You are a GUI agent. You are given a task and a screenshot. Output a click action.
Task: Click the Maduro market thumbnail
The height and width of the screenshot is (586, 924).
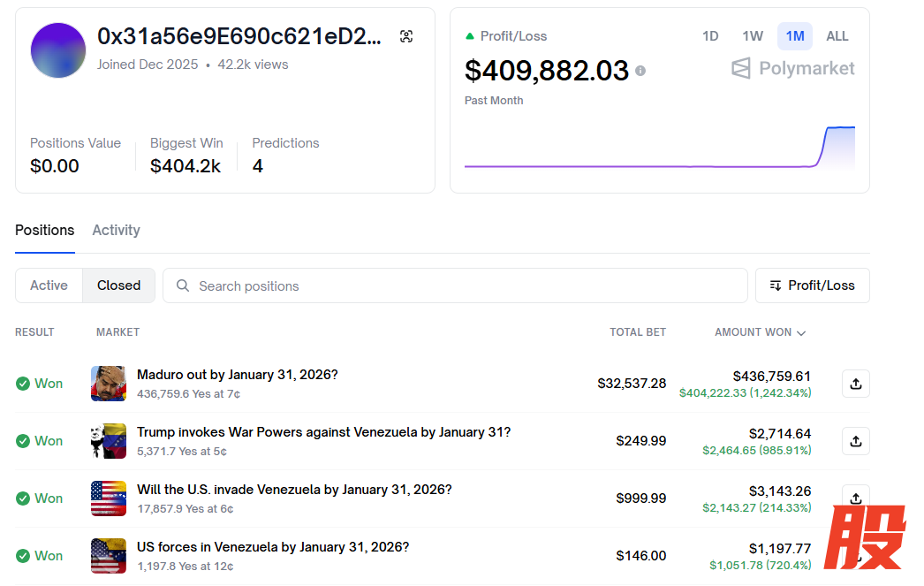pyautogui.click(x=109, y=384)
